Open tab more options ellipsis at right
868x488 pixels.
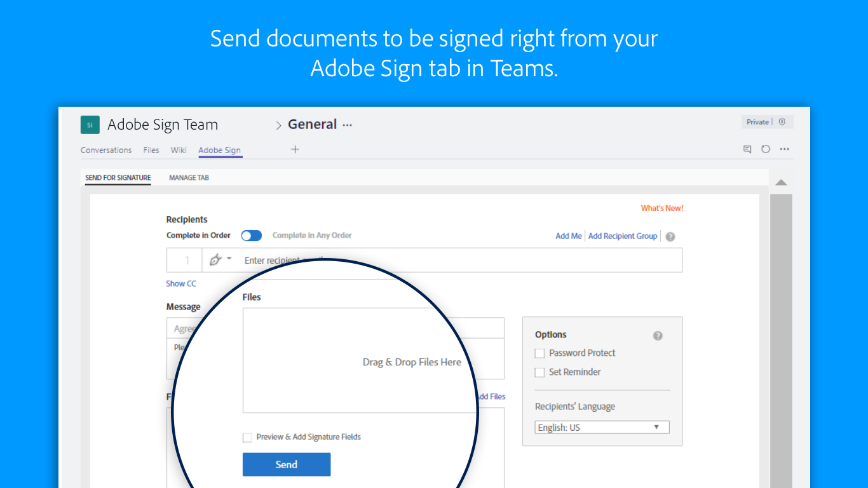[784, 149]
